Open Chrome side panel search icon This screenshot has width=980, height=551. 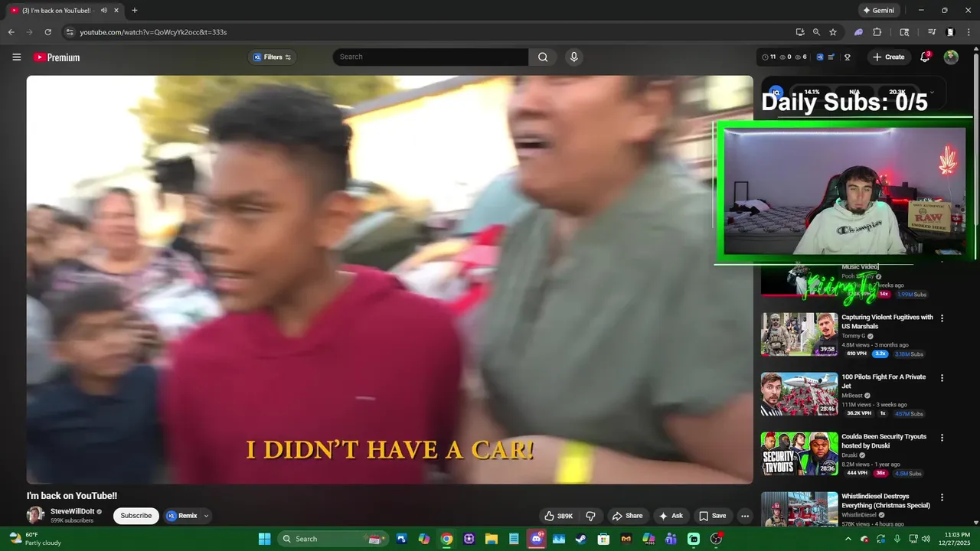[904, 32]
